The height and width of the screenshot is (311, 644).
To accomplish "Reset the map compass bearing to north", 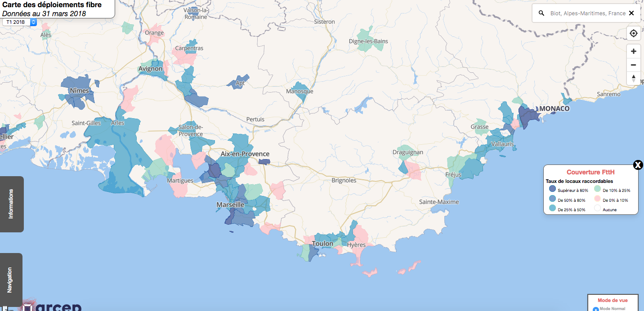I will pyautogui.click(x=634, y=78).
